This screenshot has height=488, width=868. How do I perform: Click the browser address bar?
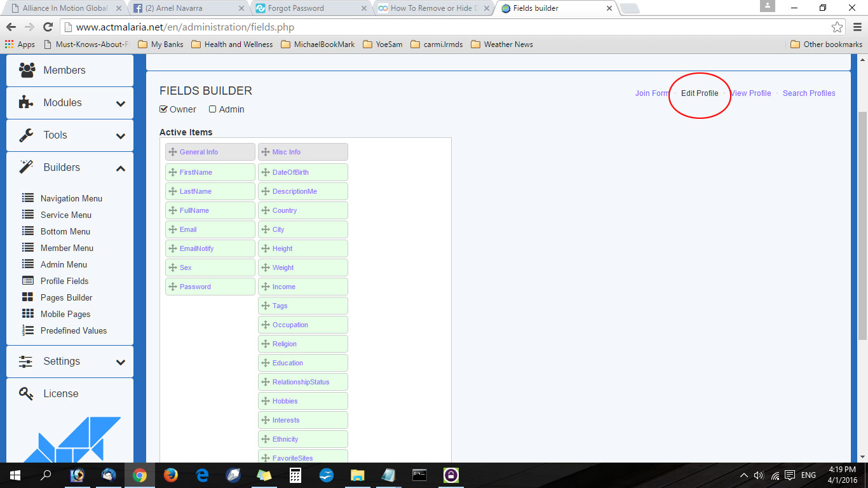(x=445, y=27)
